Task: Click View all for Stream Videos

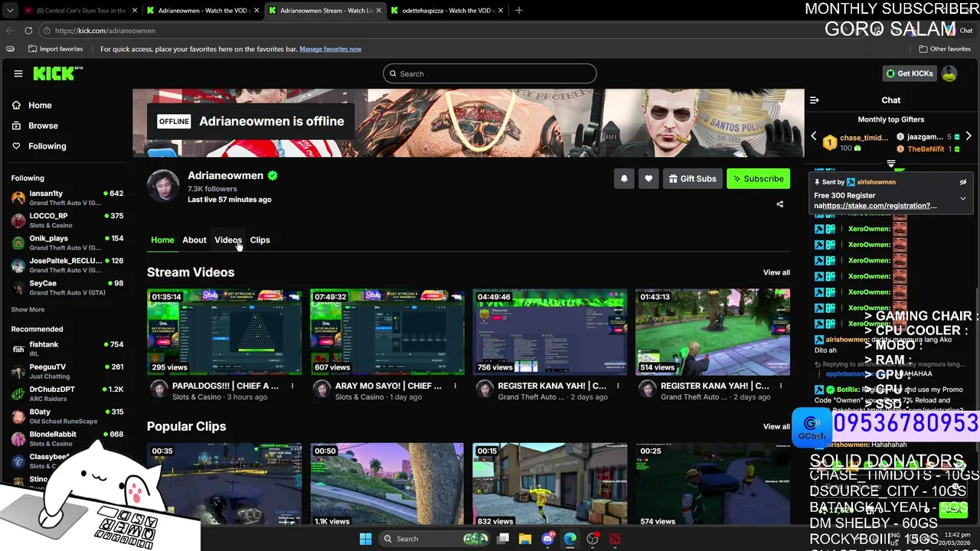Action: (776, 272)
